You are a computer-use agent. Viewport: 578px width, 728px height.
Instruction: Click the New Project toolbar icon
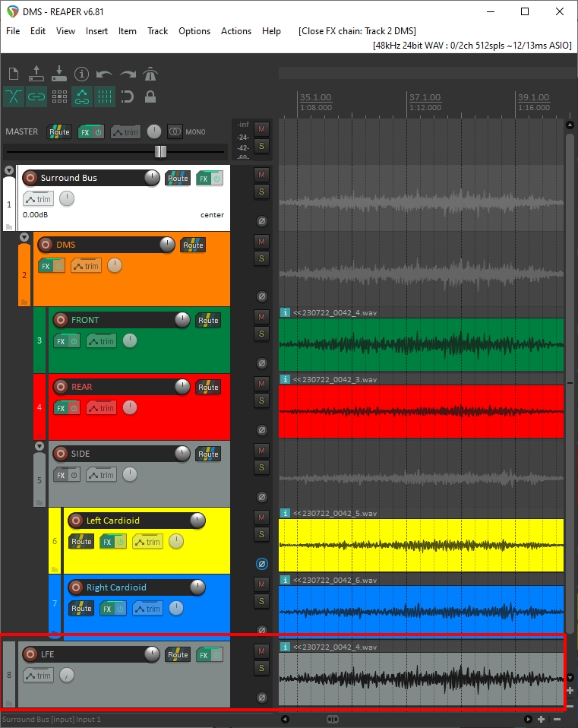pos(14,74)
